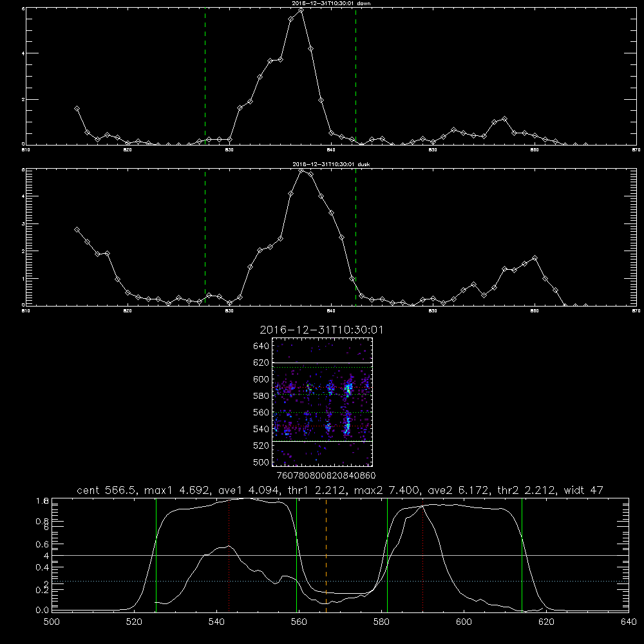Click the green vertical line near 525 in bottom plot
The height and width of the screenshot is (644, 644).
[x=156, y=555]
